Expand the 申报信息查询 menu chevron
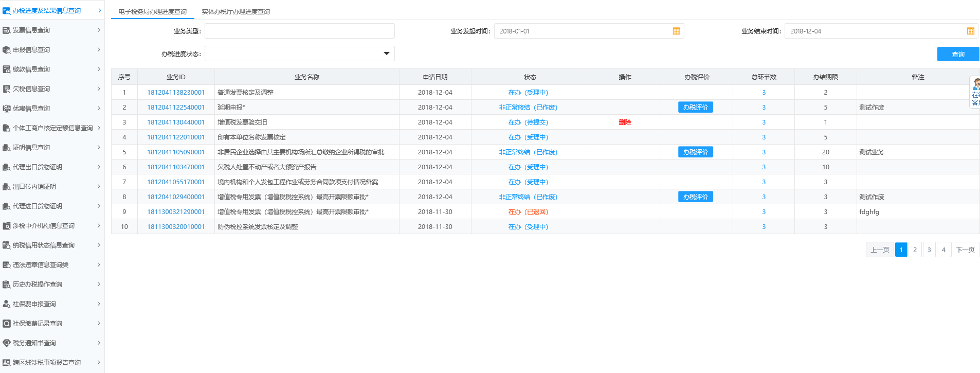The width and height of the screenshot is (980, 373). (x=99, y=49)
